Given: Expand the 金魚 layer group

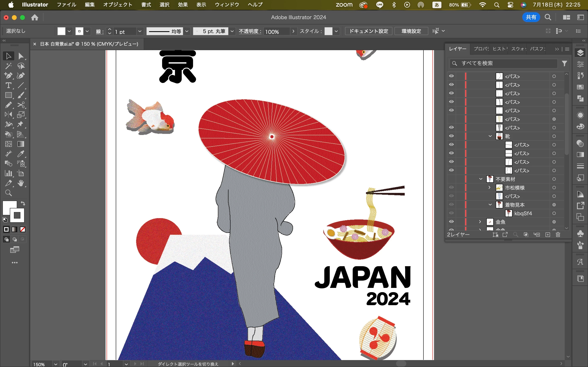Looking at the screenshot, I should (x=480, y=222).
